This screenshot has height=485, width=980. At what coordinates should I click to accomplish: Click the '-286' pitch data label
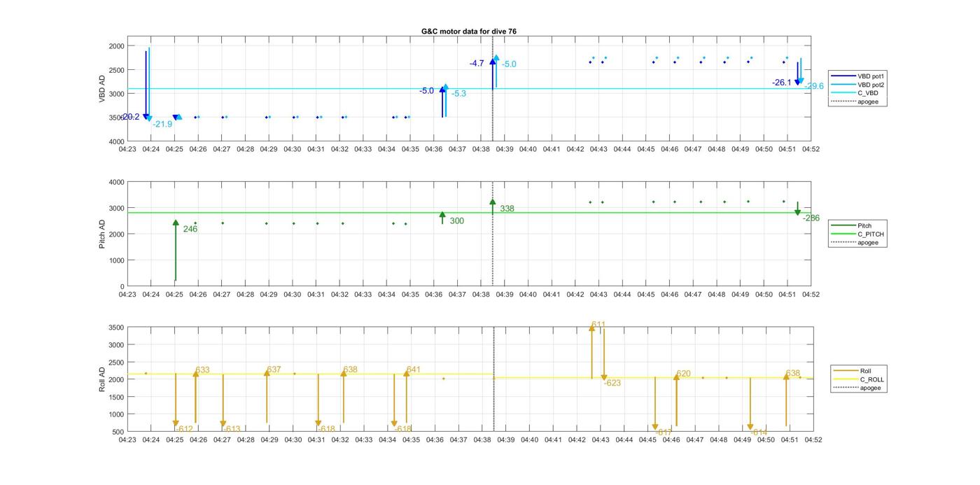(x=811, y=218)
